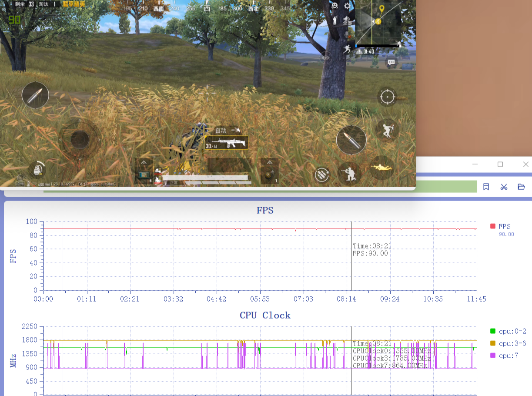Click the 08:14 time axis label
Image resolution: width=532 pixels, height=396 pixels.
pyautogui.click(x=347, y=299)
